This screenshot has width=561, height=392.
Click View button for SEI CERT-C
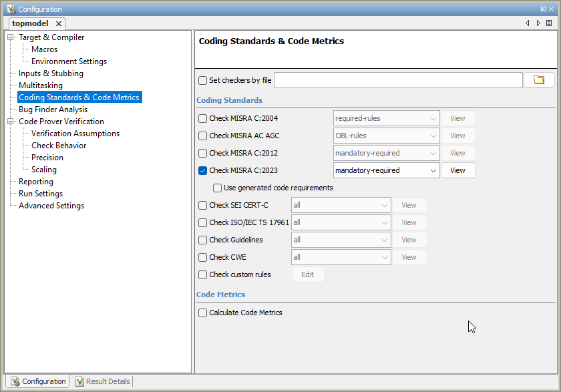[409, 205]
